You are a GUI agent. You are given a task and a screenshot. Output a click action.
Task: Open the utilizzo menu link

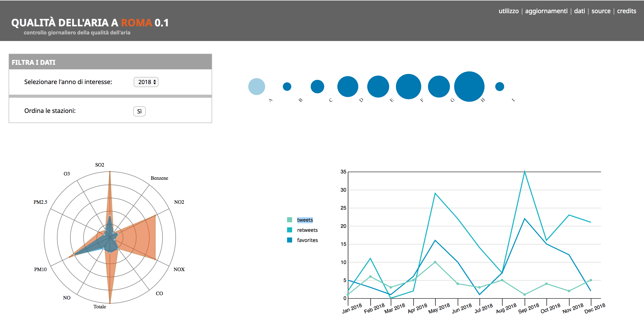click(x=508, y=11)
